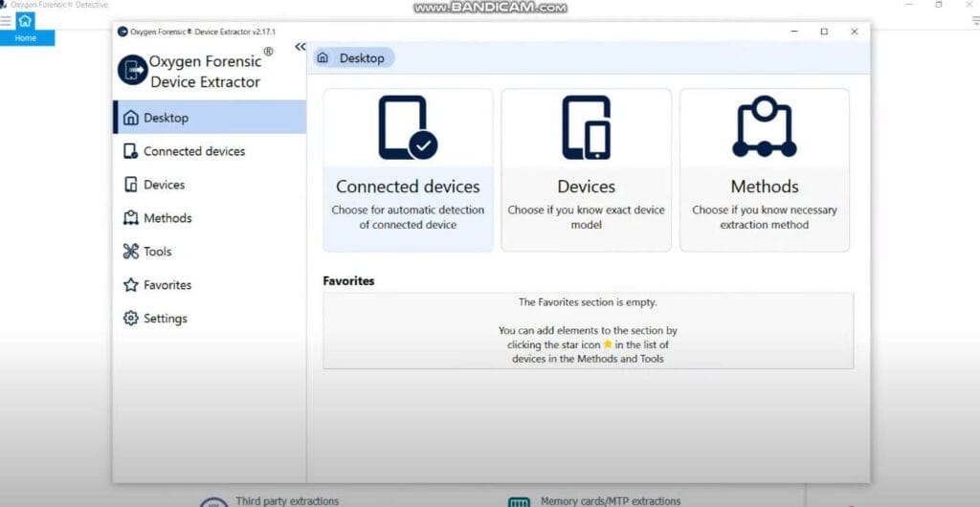The width and height of the screenshot is (980, 507).
Task: Select the Methods card title
Action: pyautogui.click(x=765, y=187)
